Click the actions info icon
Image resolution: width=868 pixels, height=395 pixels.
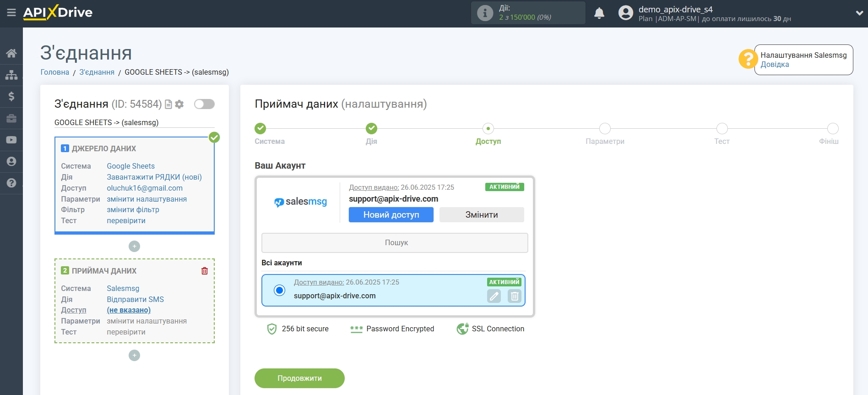point(485,13)
